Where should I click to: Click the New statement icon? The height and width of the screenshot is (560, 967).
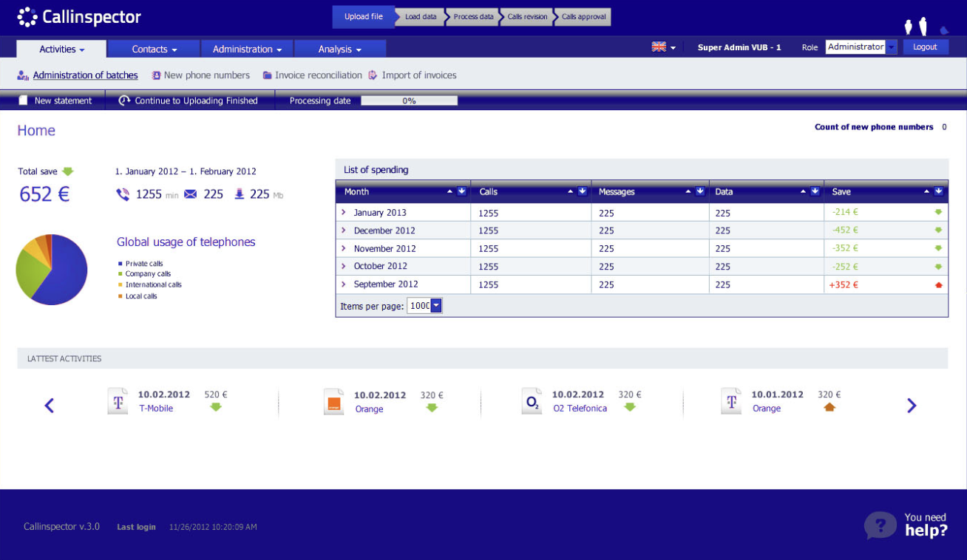[x=23, y=100]
